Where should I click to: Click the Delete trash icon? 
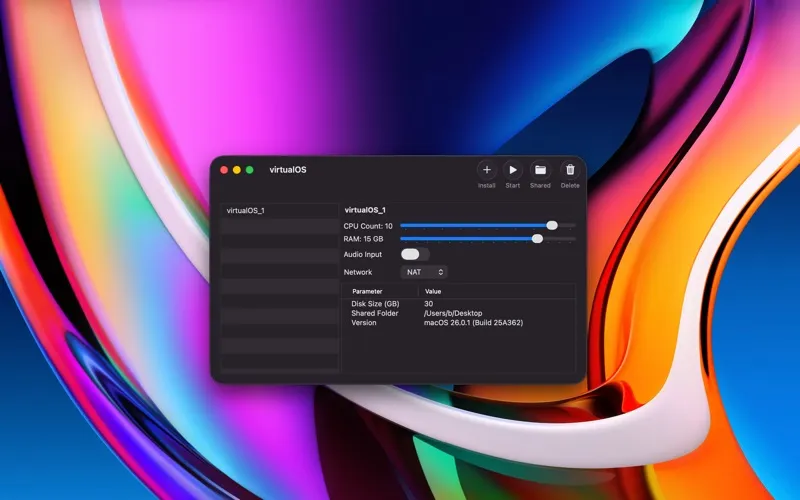pyautogui.click(x=570, y=170)
